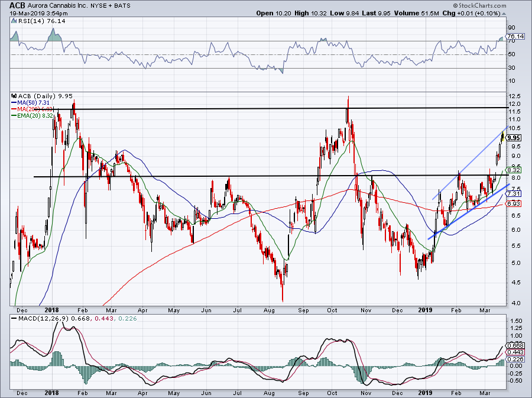
Task: Click the red 6.93 MA tag on axis
Action: point(514,203)
